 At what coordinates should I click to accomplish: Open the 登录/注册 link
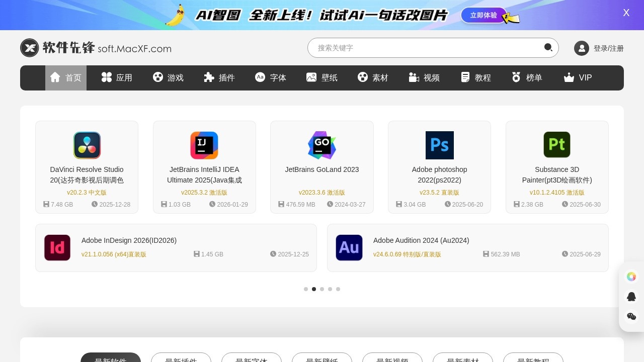(x=608, y=48)
